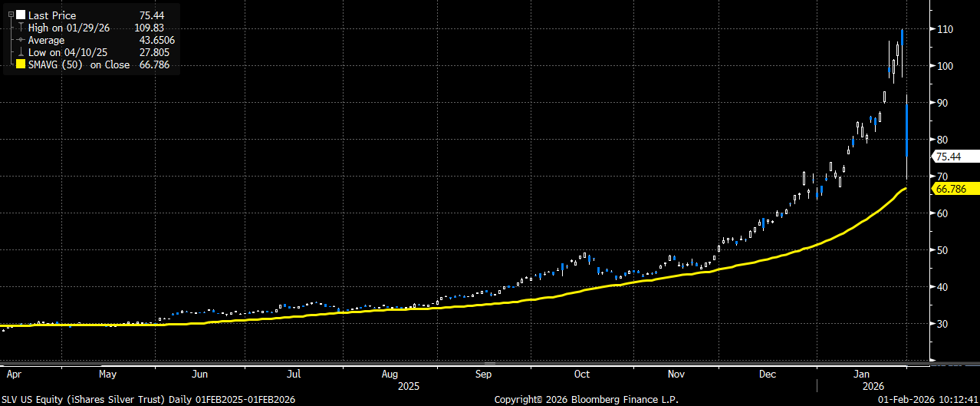Viewport: 980px width, 406px height.
Task: Click the Low marker icon in the legend
Action: 20,52
